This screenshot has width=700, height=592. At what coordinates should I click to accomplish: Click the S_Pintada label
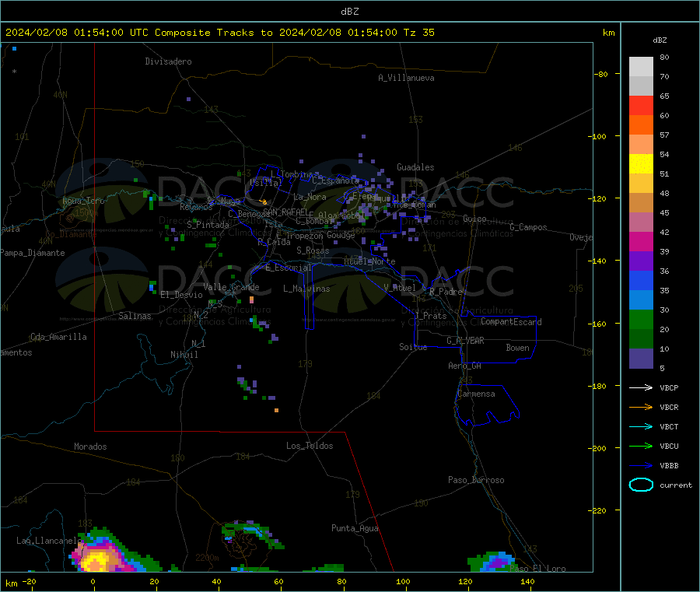(208, 225)
